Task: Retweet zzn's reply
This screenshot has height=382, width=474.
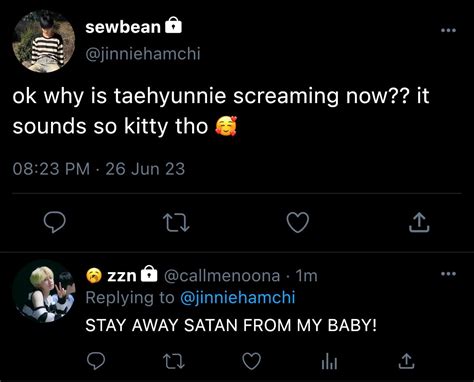Action: point(174,361)
